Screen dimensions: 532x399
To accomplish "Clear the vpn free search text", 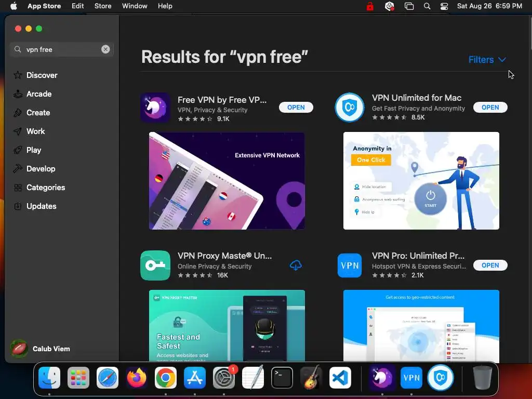I will point(105,49).
